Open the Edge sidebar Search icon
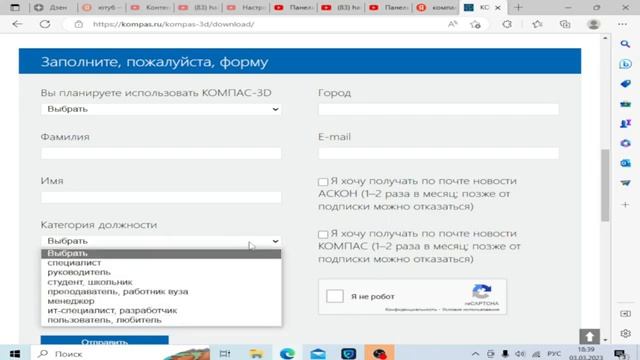 [x=625, y=44]
